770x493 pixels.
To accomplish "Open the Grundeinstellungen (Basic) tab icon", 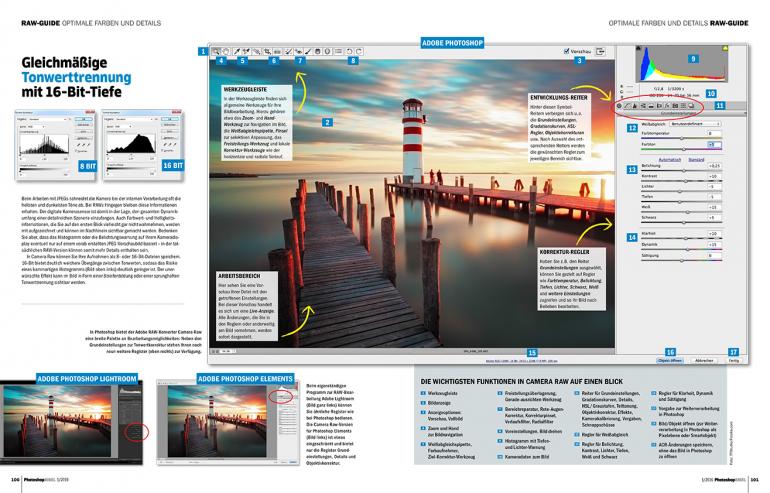I will click(x=619, y=106).
